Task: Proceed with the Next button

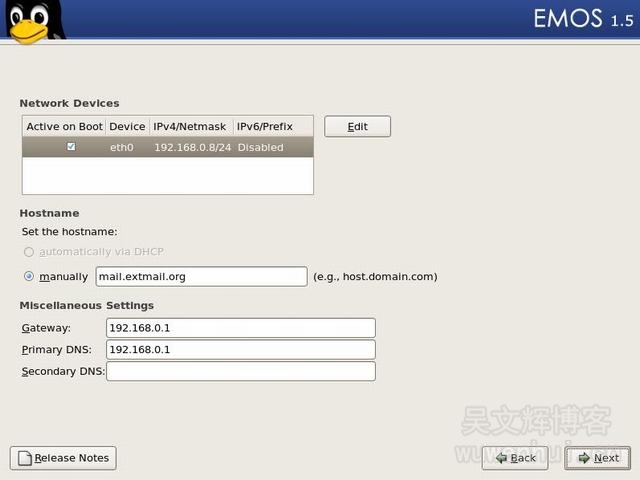Action: point(597,458)
